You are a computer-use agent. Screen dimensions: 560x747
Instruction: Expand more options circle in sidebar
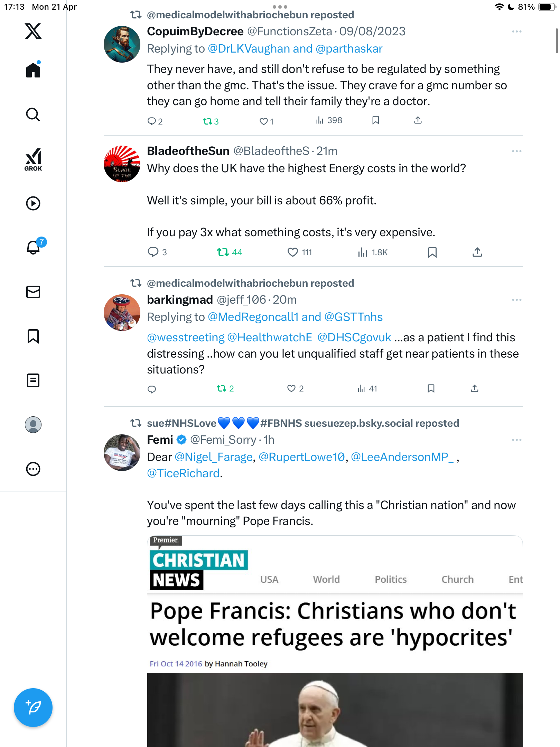(33, 469)
